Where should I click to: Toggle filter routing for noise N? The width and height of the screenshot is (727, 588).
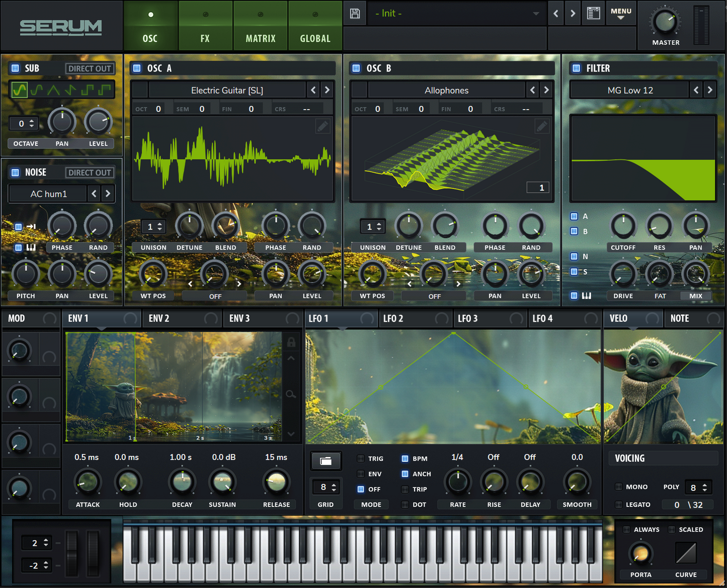[574, 257]
